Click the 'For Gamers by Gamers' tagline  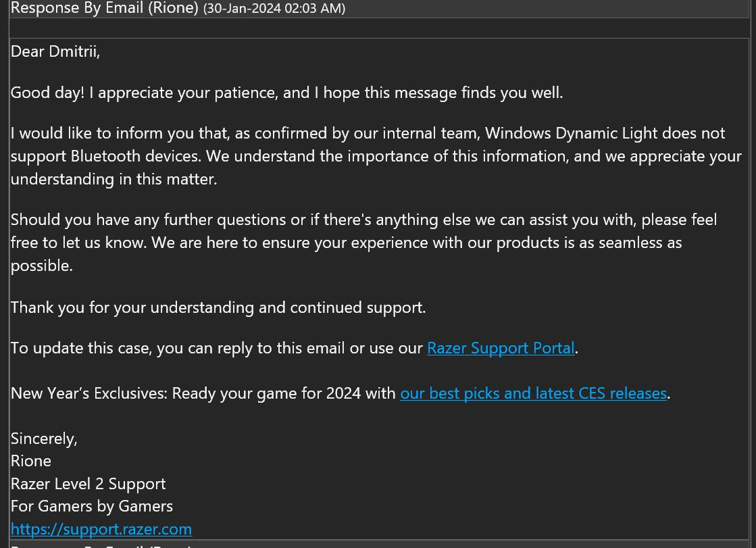(x=92, y=507)
